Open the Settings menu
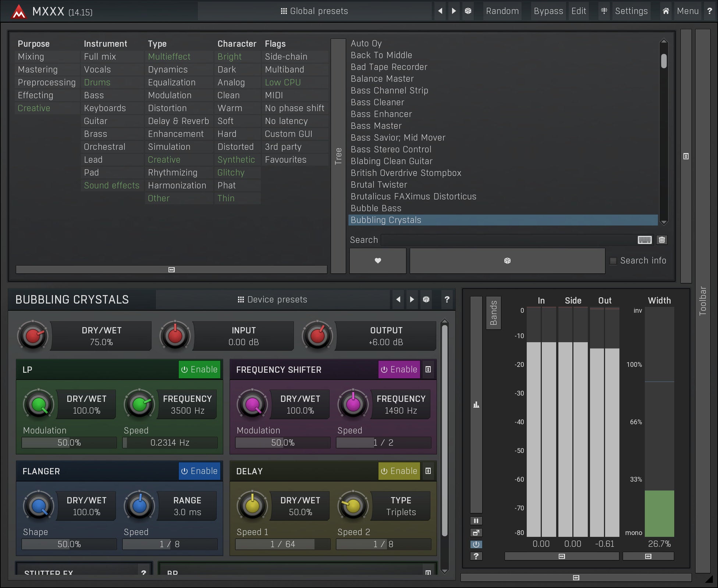This screenshot has height=588, width=718. (x=631, y=11)
